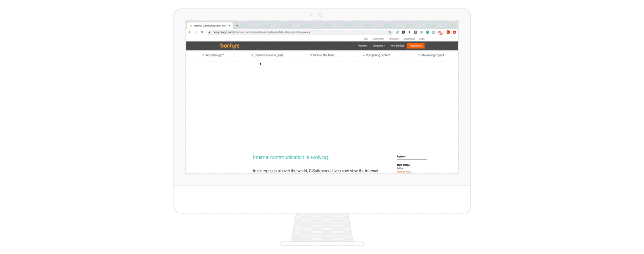Screen dimensions: 644x254
Task: Open the Blog link
Action: click(365, 39)
